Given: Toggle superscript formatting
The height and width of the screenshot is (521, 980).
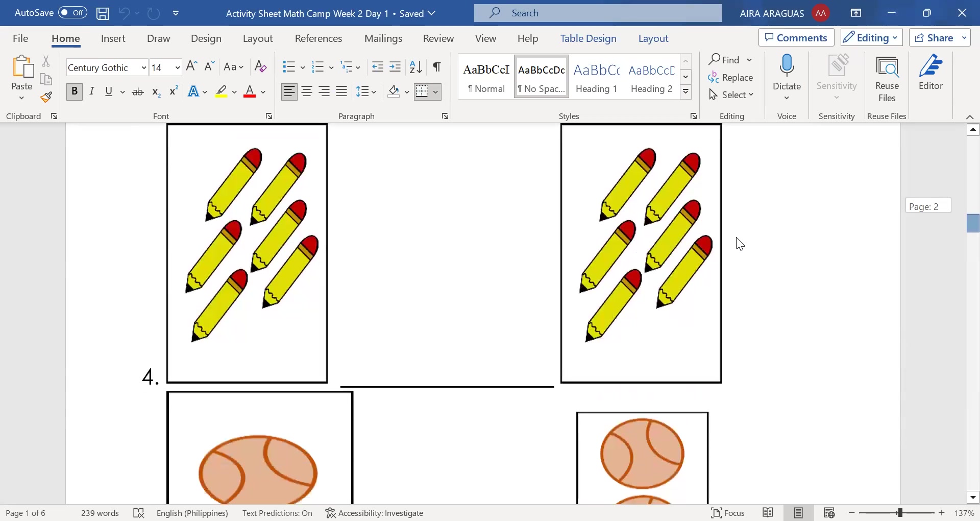Looking at the screenshot, I should coord(174,91).
